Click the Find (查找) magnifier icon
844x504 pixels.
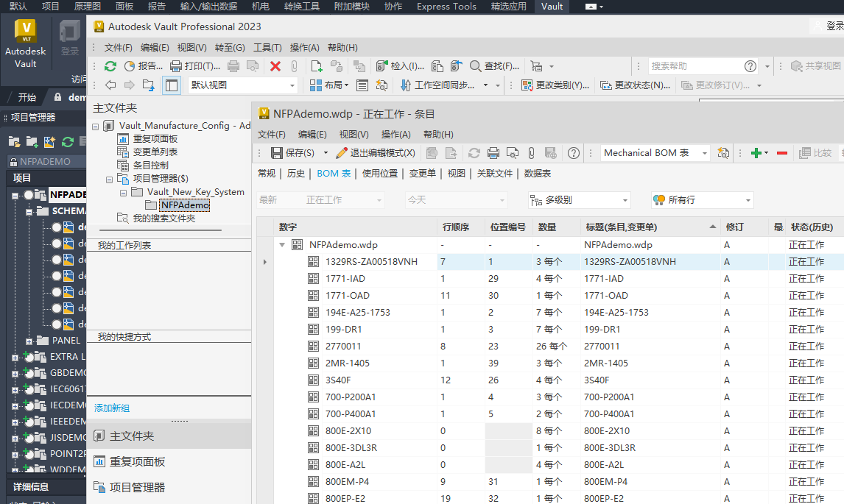475,66
